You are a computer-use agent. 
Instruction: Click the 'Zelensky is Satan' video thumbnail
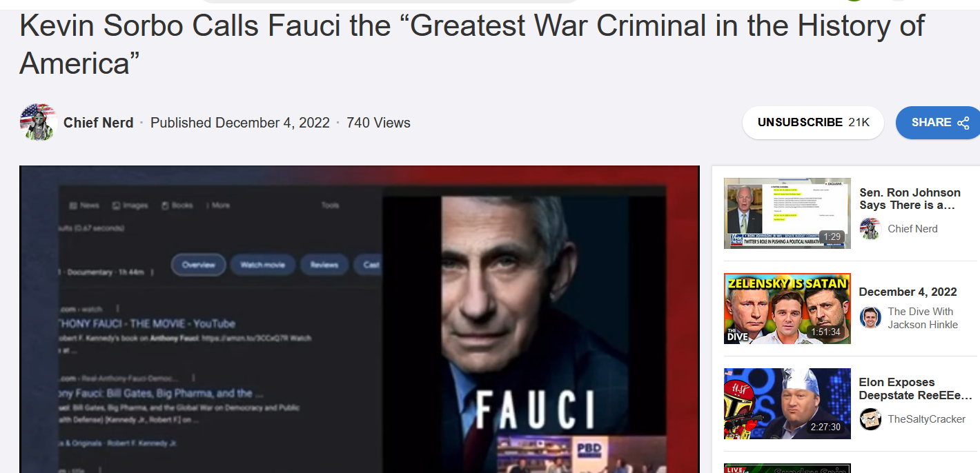coord(787,308)
